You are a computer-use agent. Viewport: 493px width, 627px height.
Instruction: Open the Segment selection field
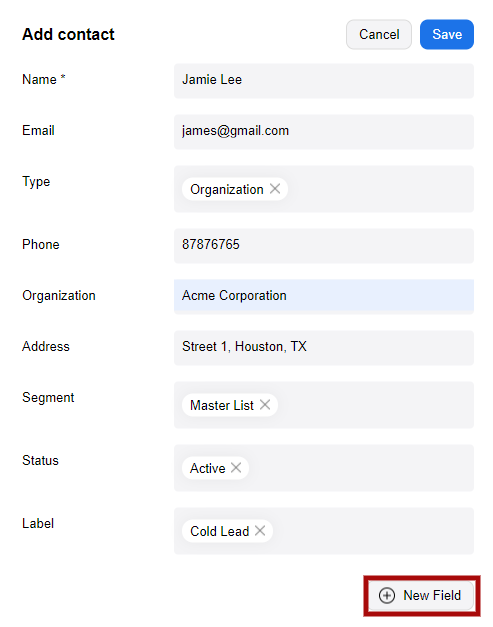pyautogui.click(x=324, y=405)
